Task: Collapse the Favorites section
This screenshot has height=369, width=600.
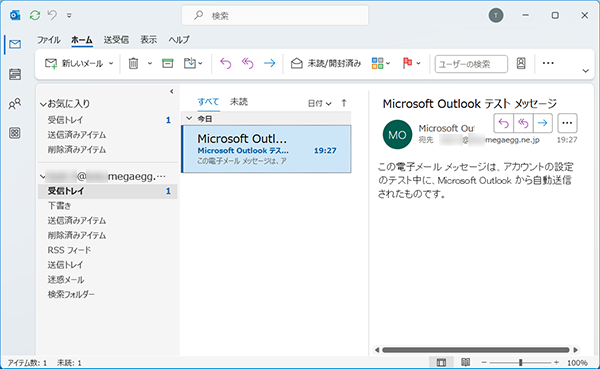Action: point(43,104)
